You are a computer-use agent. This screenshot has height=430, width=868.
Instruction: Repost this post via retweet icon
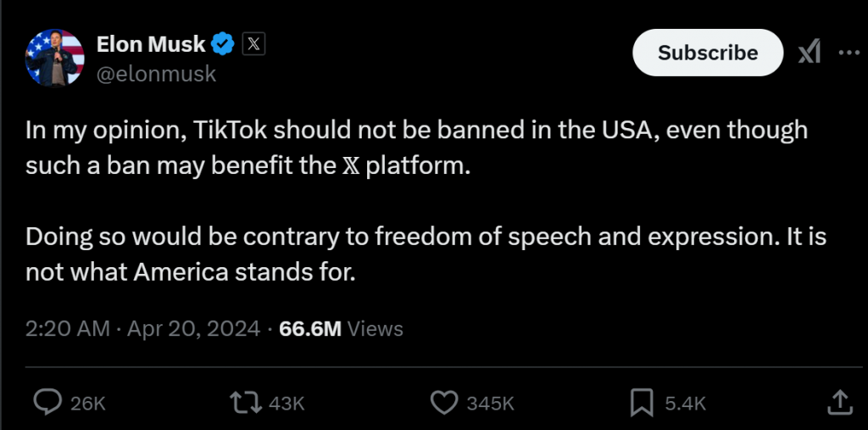(x=248, y=402)
